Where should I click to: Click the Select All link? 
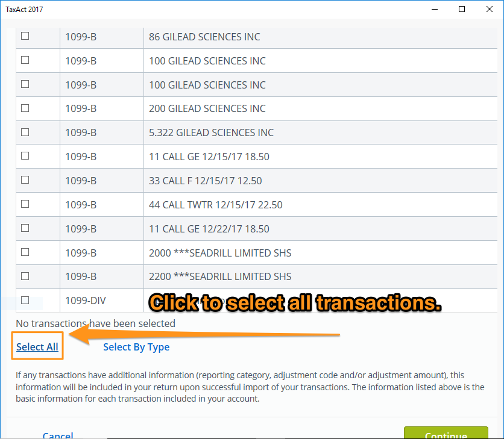pos(37,347)
